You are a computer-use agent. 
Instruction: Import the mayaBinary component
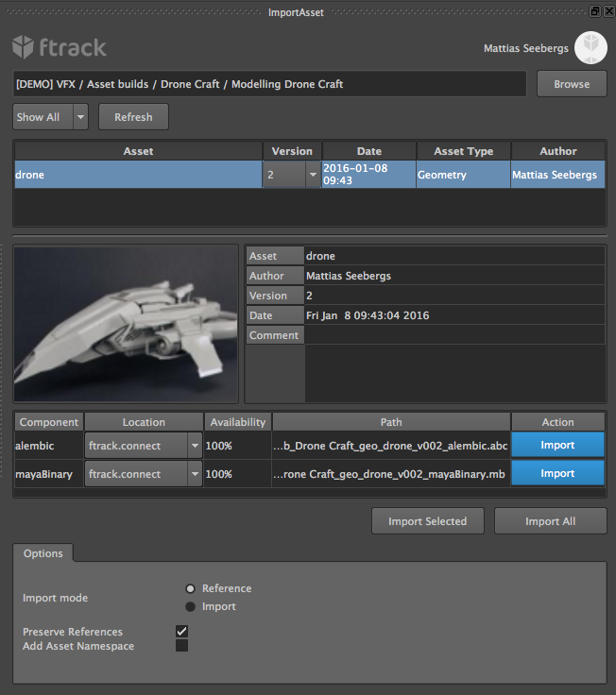[558, 473]
